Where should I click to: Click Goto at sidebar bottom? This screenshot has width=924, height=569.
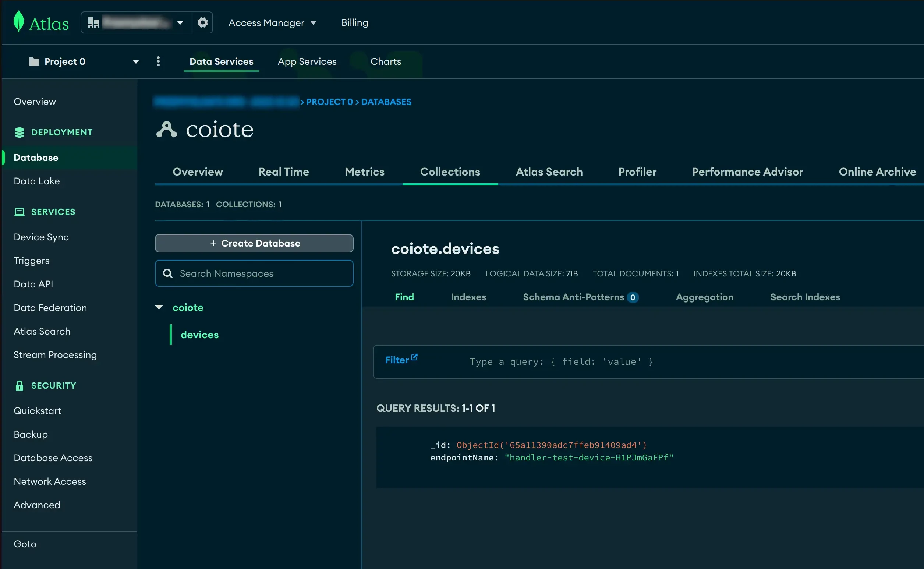25,544
